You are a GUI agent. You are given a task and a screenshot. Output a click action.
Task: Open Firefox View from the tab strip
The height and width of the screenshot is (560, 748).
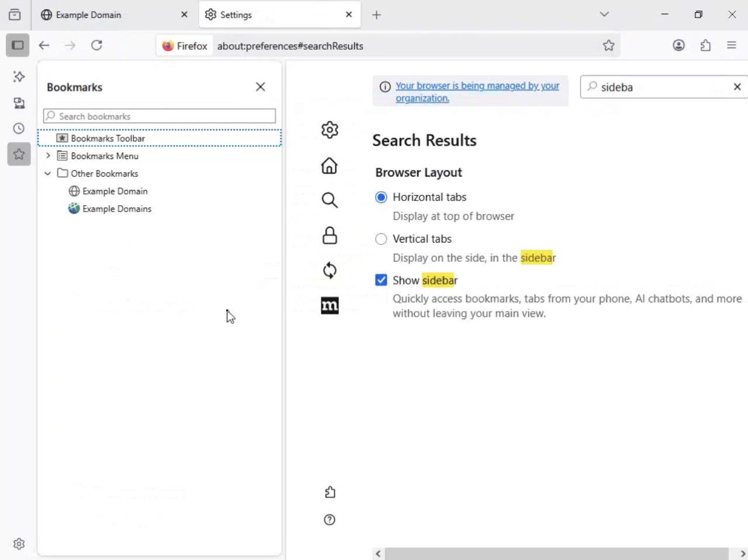(15, 15)
